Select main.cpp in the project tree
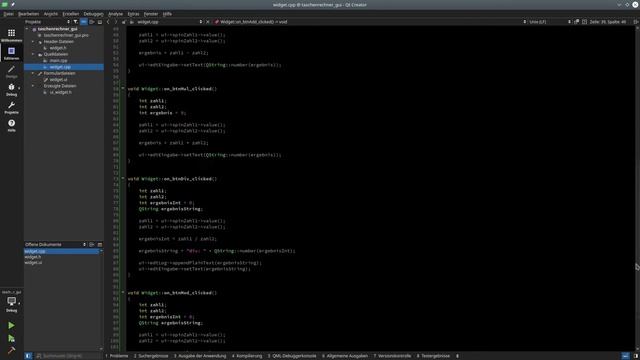This screenshot has height=360, width=640. [x=58, y=61]
